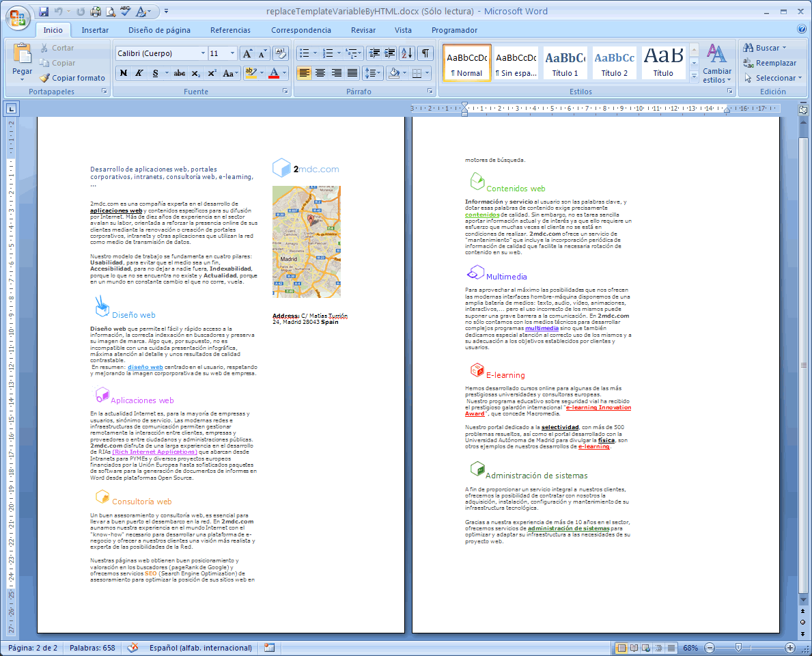Open the underline style dropdown arrow
Screen dimensions: 812x656
[166, 73]
